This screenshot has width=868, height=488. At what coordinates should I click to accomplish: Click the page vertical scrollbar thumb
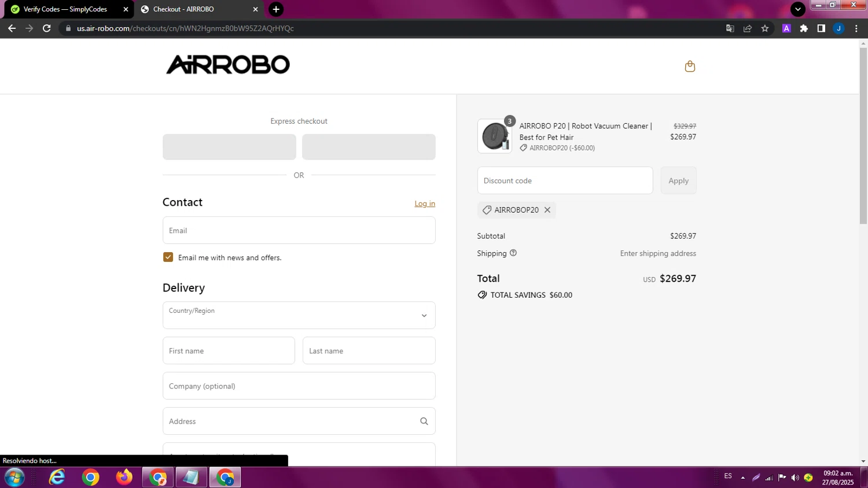863,136
